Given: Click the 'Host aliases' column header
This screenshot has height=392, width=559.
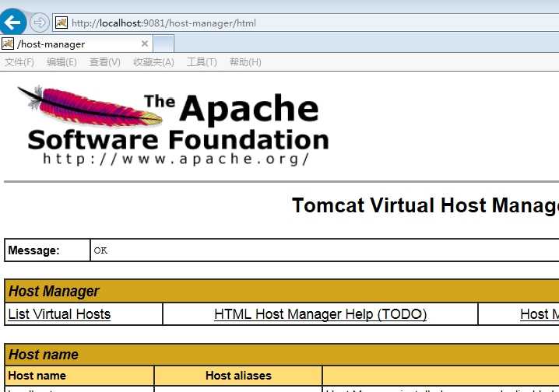Looking at the screenshot, I should point(238,376).
